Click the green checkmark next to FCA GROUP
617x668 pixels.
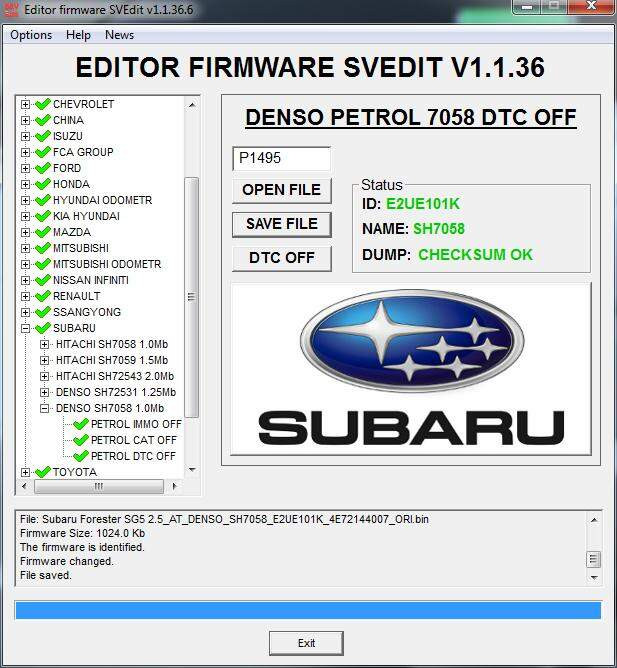[43, 152]
